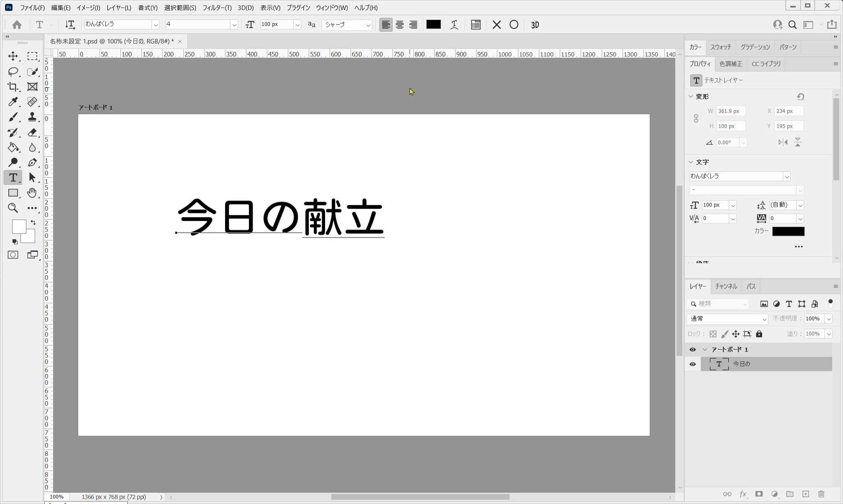Click the three-dots more options in 文字 section
Screen dimensions: 843x504
coord(798,247)
